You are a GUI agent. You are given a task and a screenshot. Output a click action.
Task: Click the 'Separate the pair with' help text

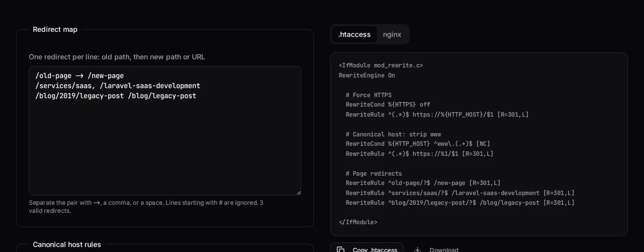(146, 207)
